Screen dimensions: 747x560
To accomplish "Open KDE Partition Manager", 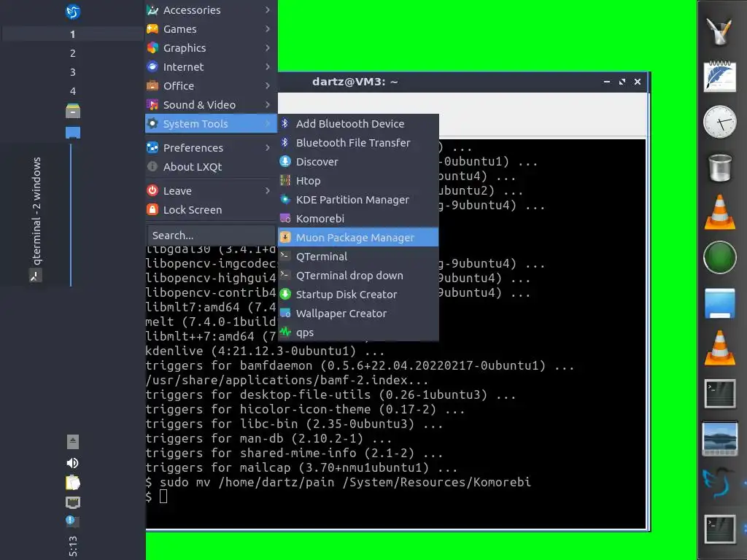I will point(357,200).
